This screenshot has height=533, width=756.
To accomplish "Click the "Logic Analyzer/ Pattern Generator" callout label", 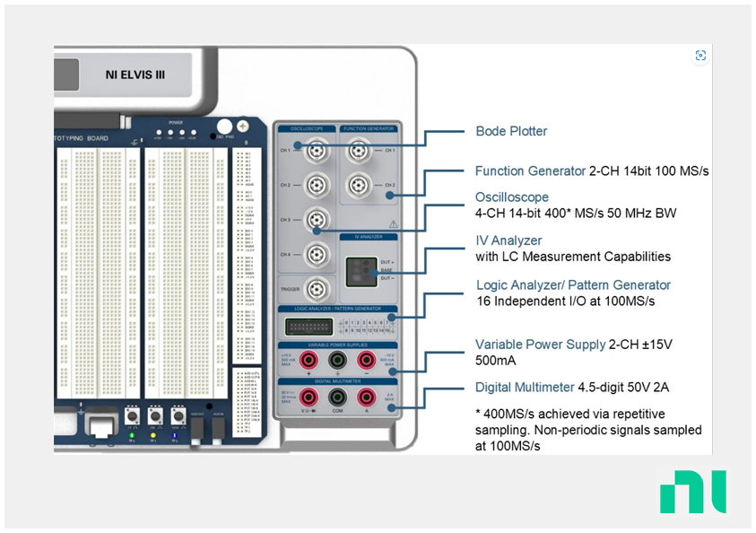I will point(573,285).
